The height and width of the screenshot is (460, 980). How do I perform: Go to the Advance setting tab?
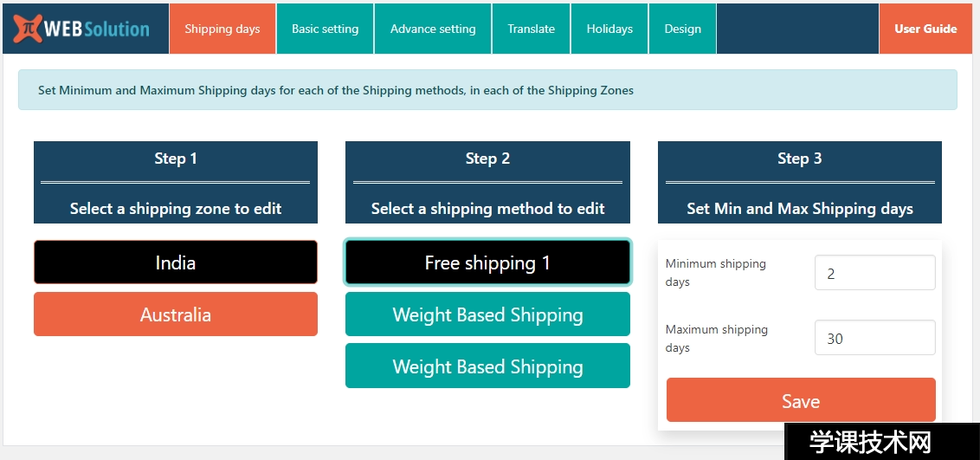tap(433, 29)
